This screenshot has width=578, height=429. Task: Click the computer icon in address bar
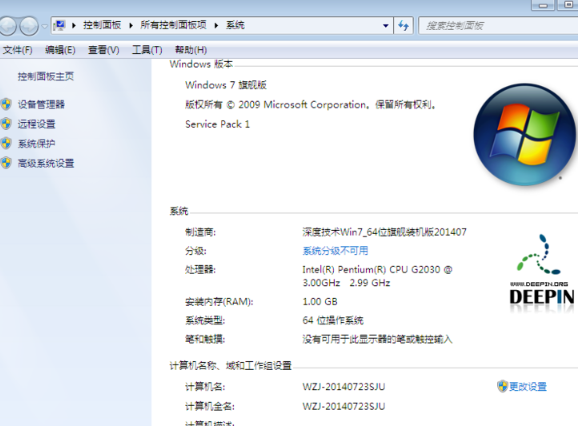pyautogui.click(x=59, y=25)
